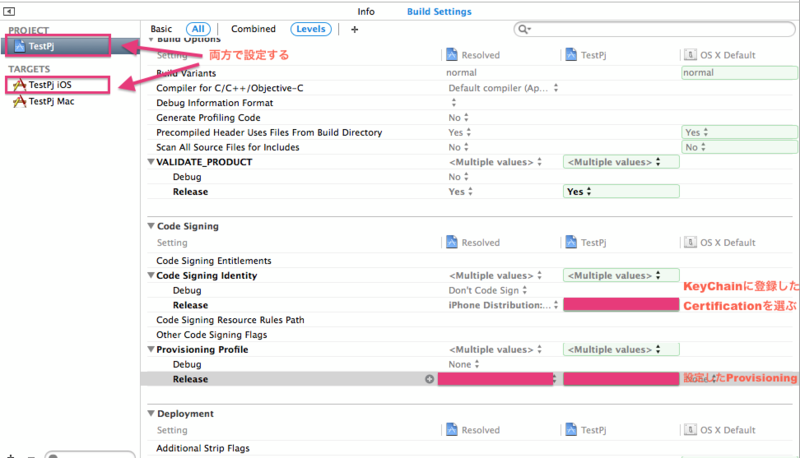Select the Levels view option
The height and width of the screenshot is (458, 800).
click(311, 29)
